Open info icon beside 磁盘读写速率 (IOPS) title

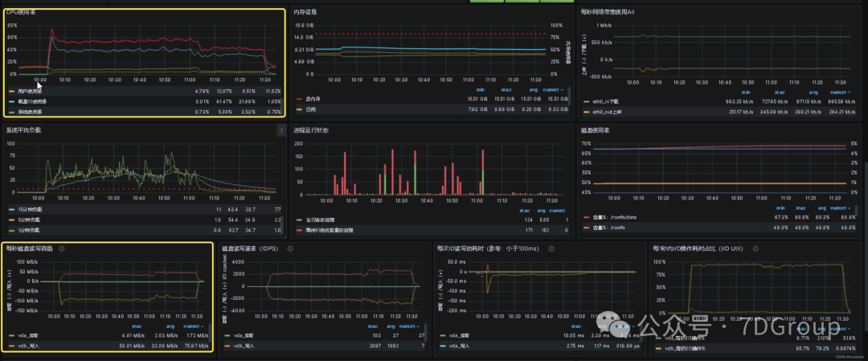pos(290,250)
